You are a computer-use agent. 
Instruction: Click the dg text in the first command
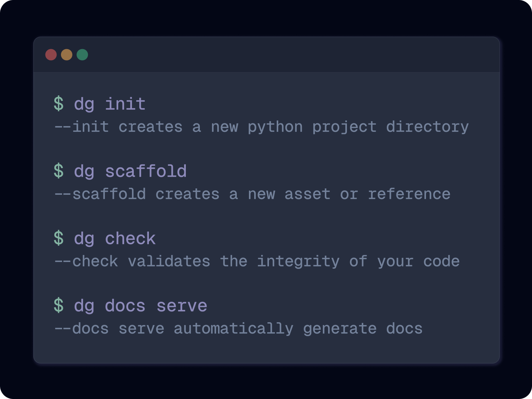(84, 105)
